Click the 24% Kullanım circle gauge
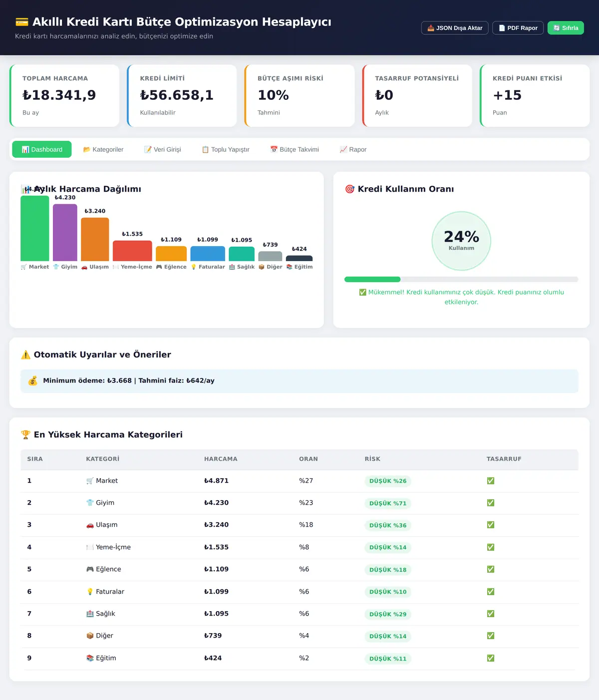Screen dimensions: 599x700 tap(461, 241)
